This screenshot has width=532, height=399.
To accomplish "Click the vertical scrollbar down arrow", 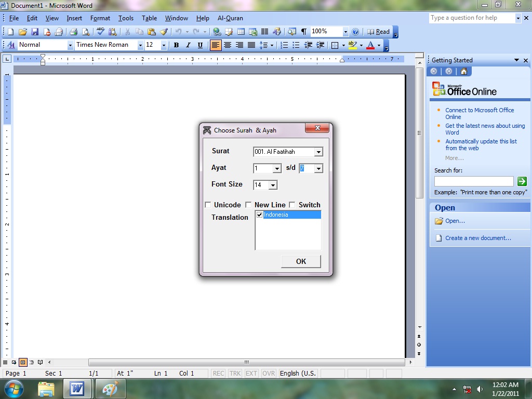I will 420,327.
